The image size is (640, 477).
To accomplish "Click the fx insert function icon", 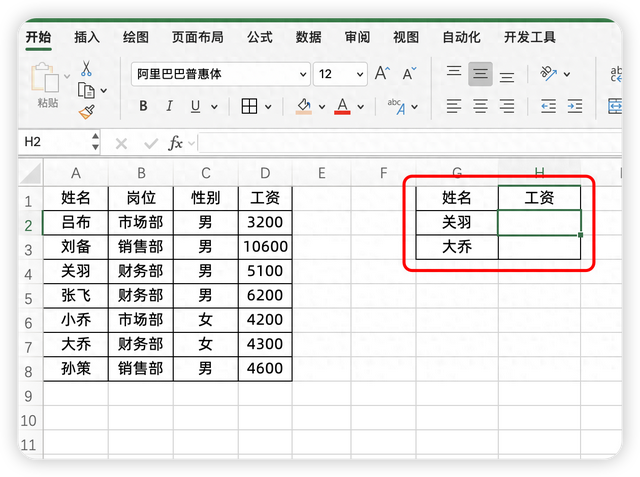I will [176, 143].
